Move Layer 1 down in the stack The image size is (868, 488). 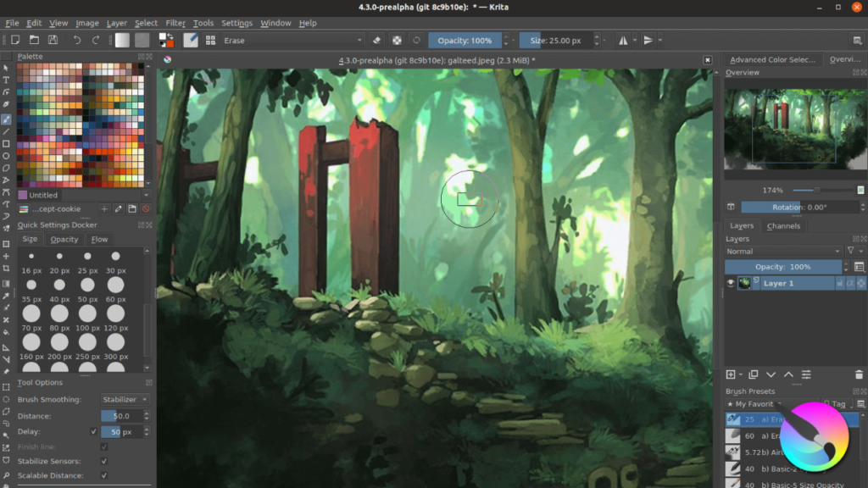pos(771,374)
